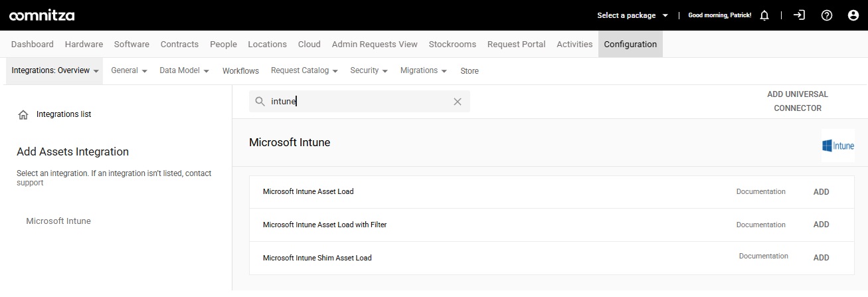Open the Admin Requests View tab

point(375,45)
